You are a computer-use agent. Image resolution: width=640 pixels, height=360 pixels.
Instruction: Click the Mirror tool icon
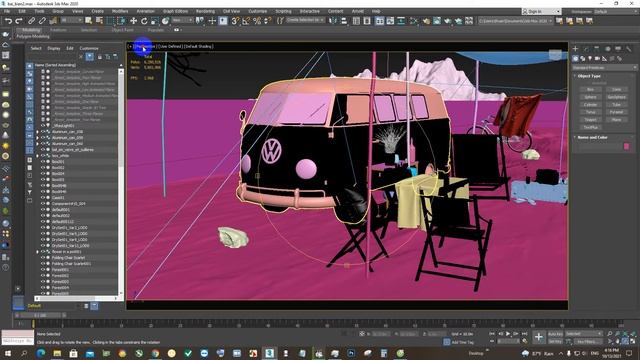[333, 21]
